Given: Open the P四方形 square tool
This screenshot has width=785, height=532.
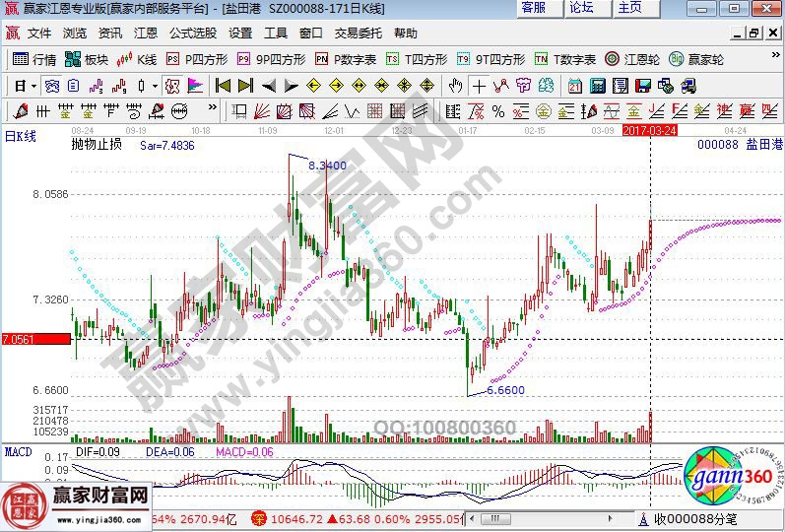Looking at the screenshot, I should (196, 59).
